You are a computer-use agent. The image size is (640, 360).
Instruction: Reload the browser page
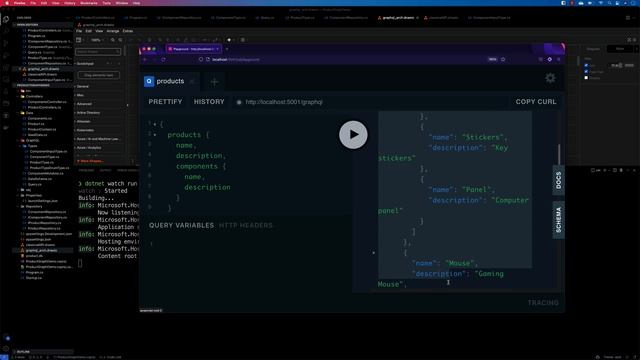pyautogui.click(x=163, y=60)
